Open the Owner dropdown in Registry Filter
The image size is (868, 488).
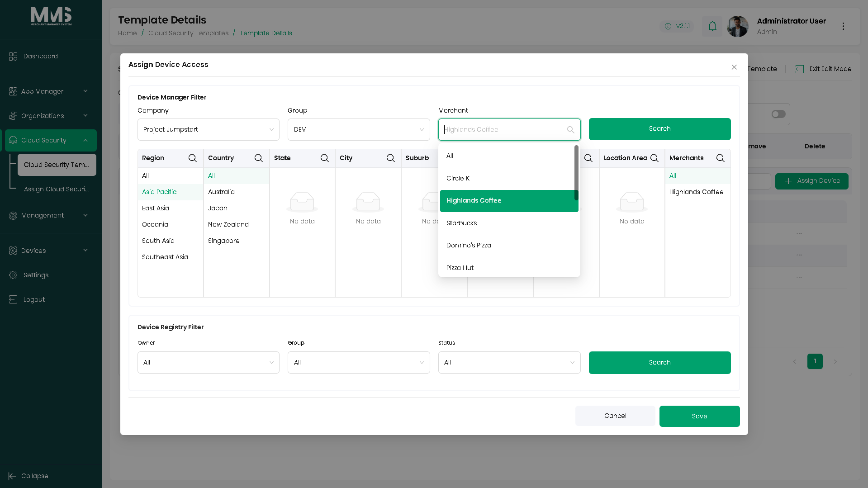208,363
